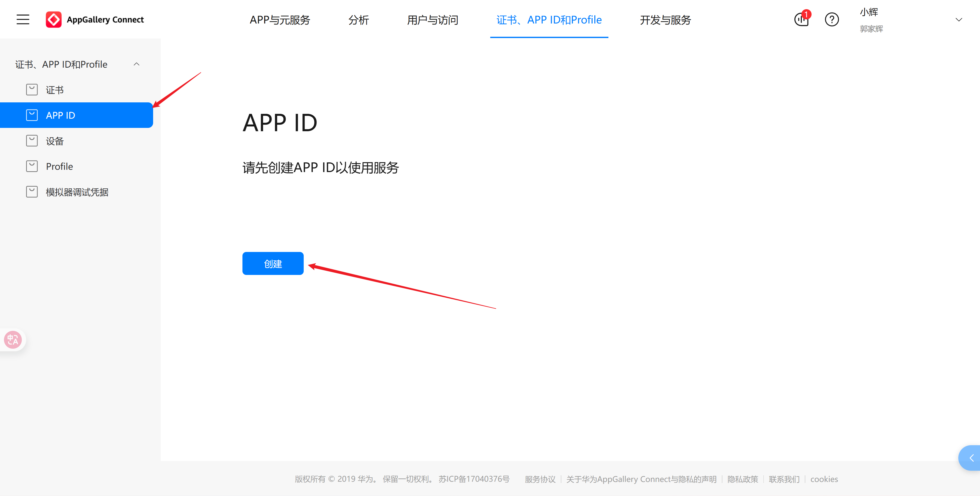The width and height of the screenshot is (980, 496).
Task: Open the 联系我们 footer link
Action: (x=784, y=479)
